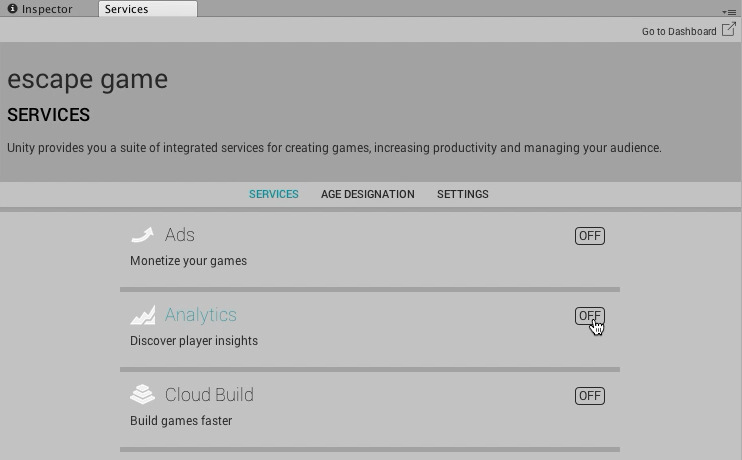Viewport: 742px width, 460px height.
Task: Click the Go to Dashboard link
Action: tap(678, 31)
